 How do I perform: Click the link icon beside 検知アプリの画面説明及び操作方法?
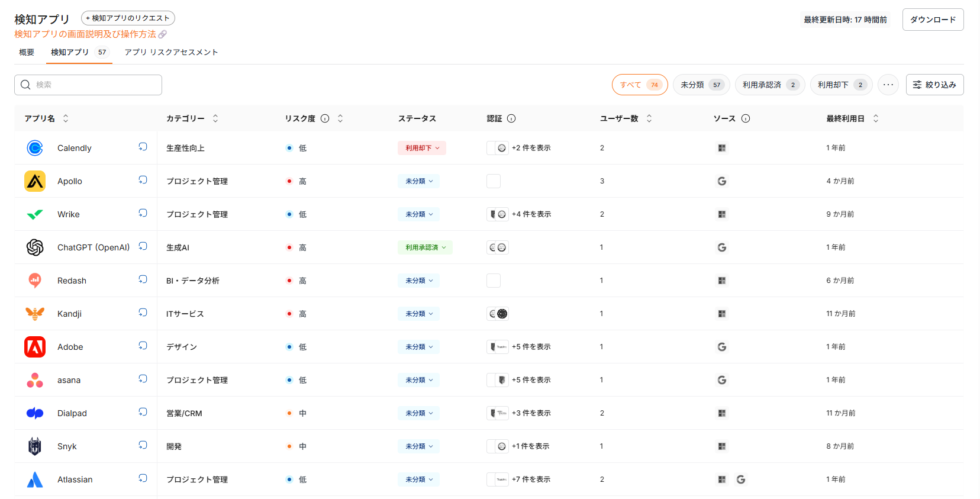coord(163,34)
